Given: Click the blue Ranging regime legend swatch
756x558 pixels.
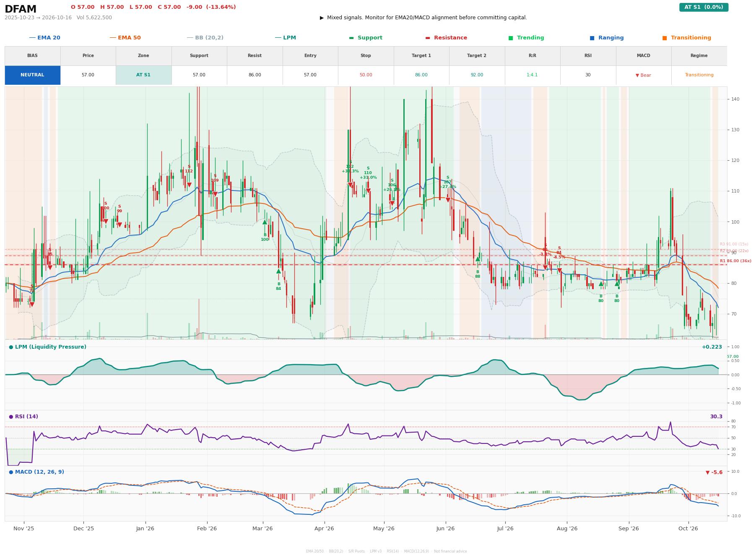Looking at the screenshot, I should [592, 38].
